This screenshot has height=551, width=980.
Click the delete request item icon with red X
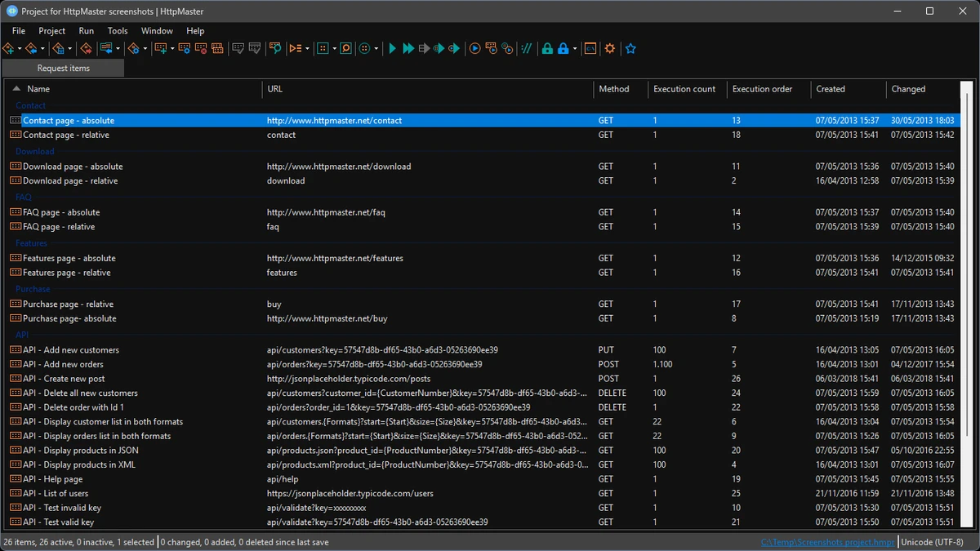pyautogui.click(x=201, y=49)
